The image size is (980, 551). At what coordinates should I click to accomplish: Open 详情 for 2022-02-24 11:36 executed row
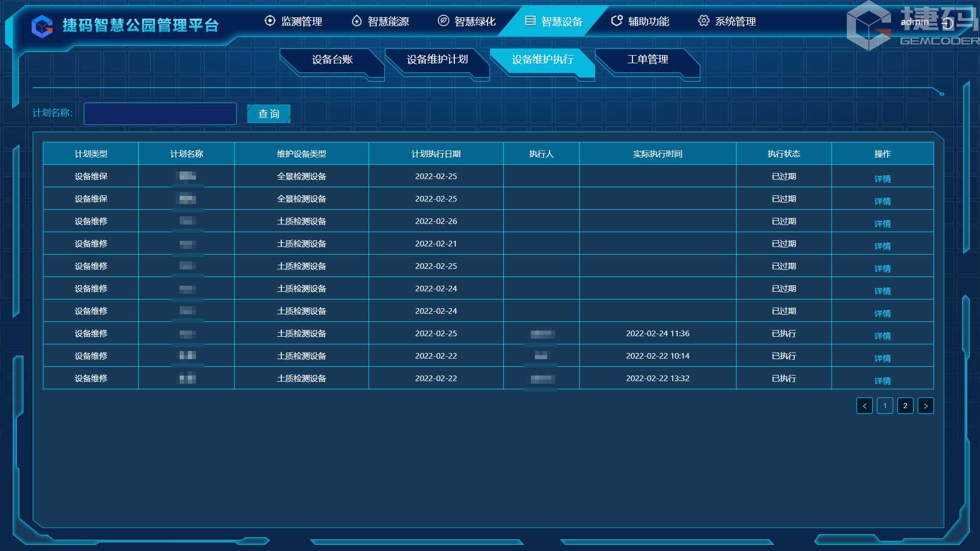pyautogui.click(x=882, y=336)
